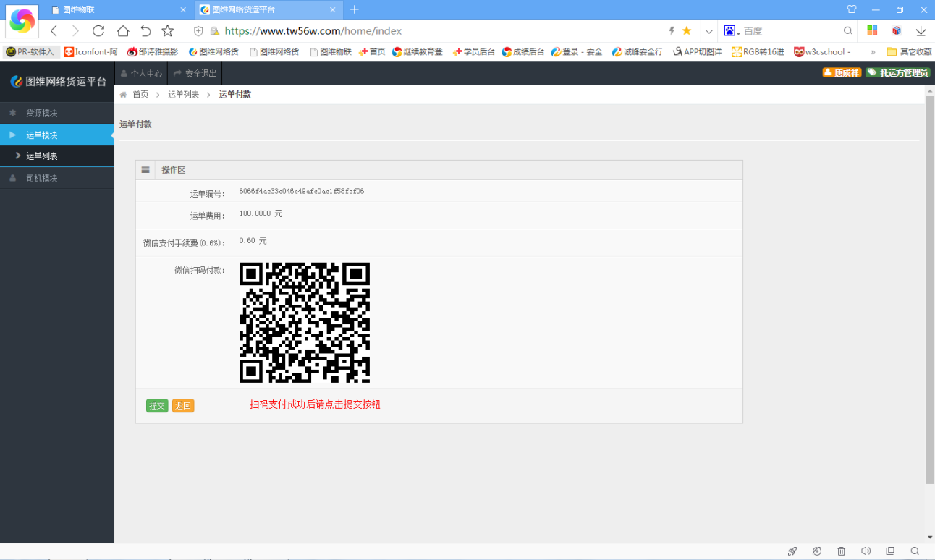Screen dimensions: 935x560
Task: Click the browser forward arrow
Action: [x=75, y=31]
